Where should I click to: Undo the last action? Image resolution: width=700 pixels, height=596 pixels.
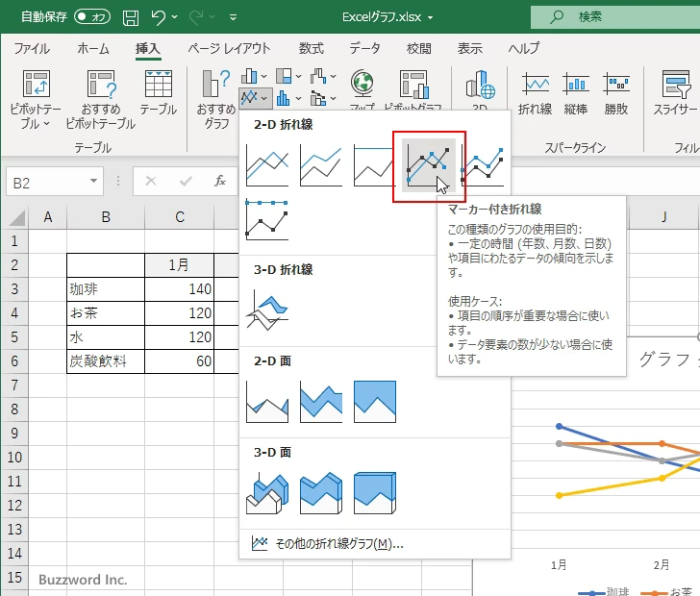pos(158,17)
